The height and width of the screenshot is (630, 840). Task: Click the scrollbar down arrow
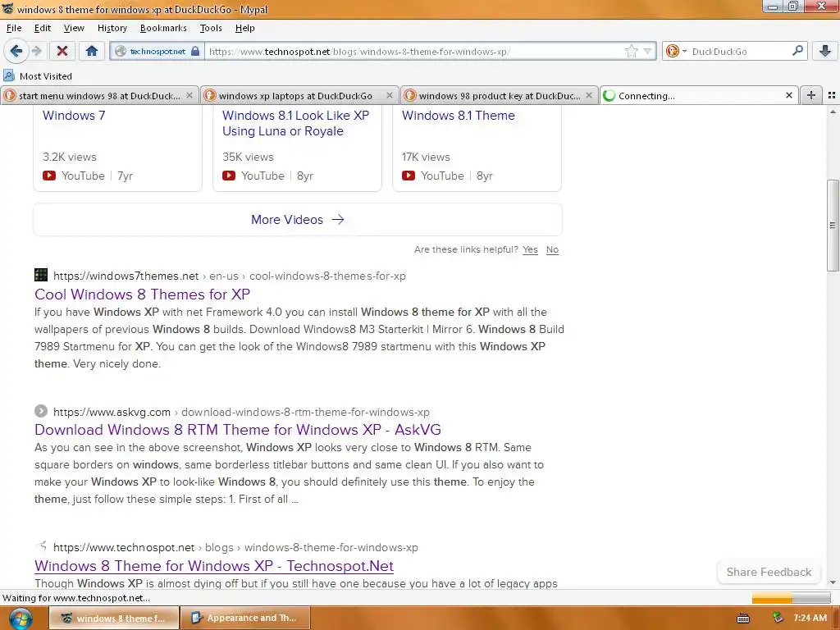click(833, 582)
